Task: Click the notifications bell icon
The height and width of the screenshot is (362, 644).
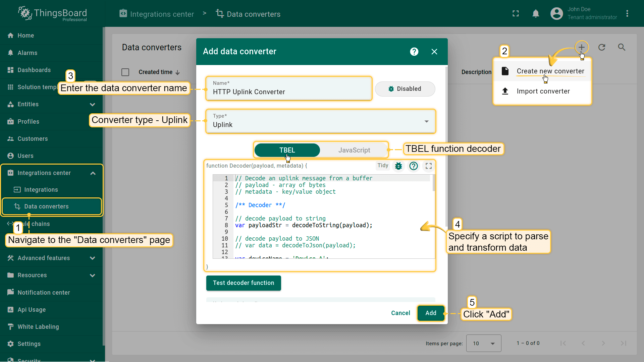Action: pos(536,14)
